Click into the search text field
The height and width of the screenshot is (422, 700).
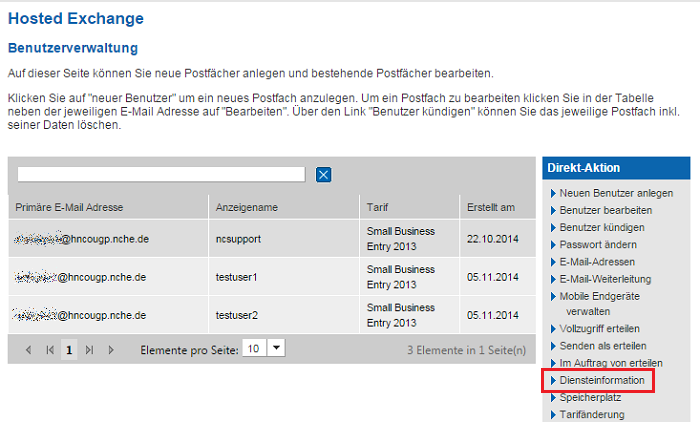(x=161, y=174)
